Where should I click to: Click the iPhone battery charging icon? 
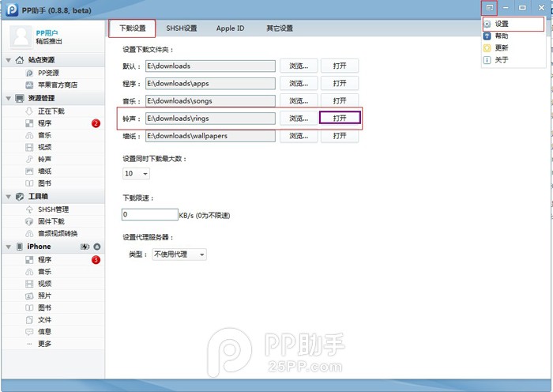coord(85,247)
